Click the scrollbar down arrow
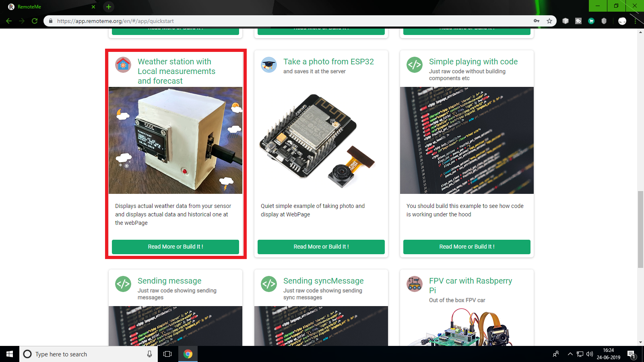Image resolution: width=644 pixels, height=362 pixels. 640,342
